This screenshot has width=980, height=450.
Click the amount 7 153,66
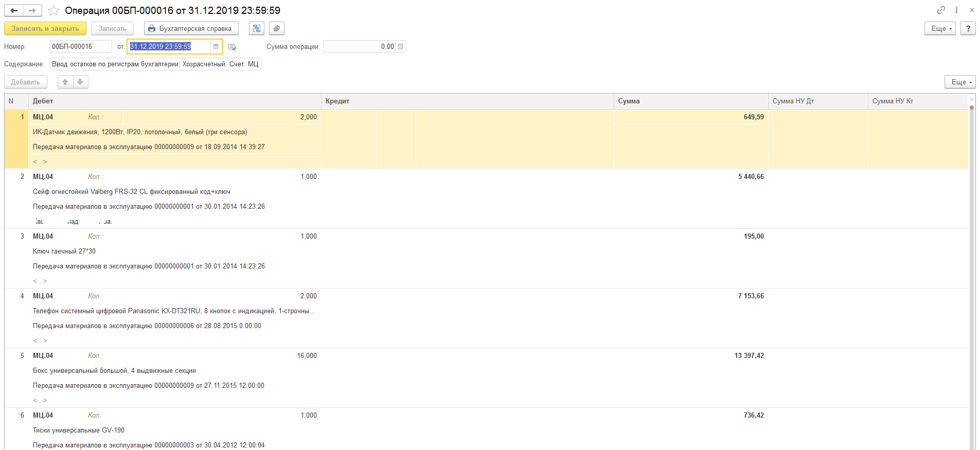[751, 296]
